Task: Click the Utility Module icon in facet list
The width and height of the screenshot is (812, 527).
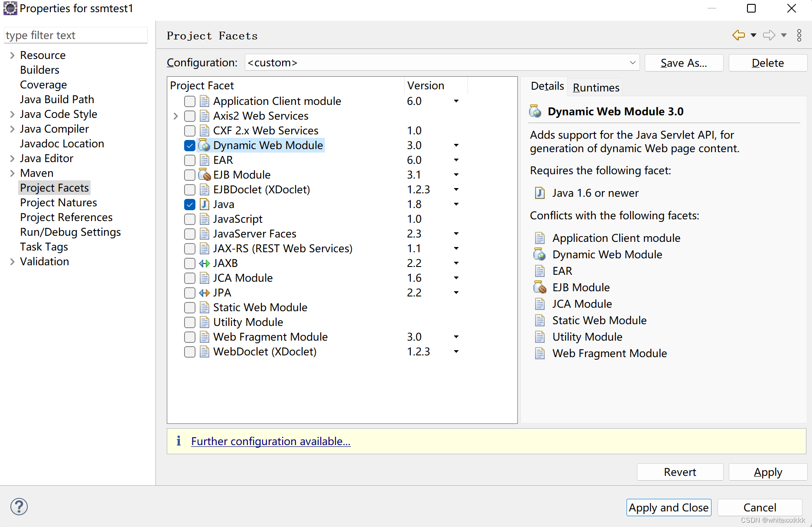Action: pos(205,322)
